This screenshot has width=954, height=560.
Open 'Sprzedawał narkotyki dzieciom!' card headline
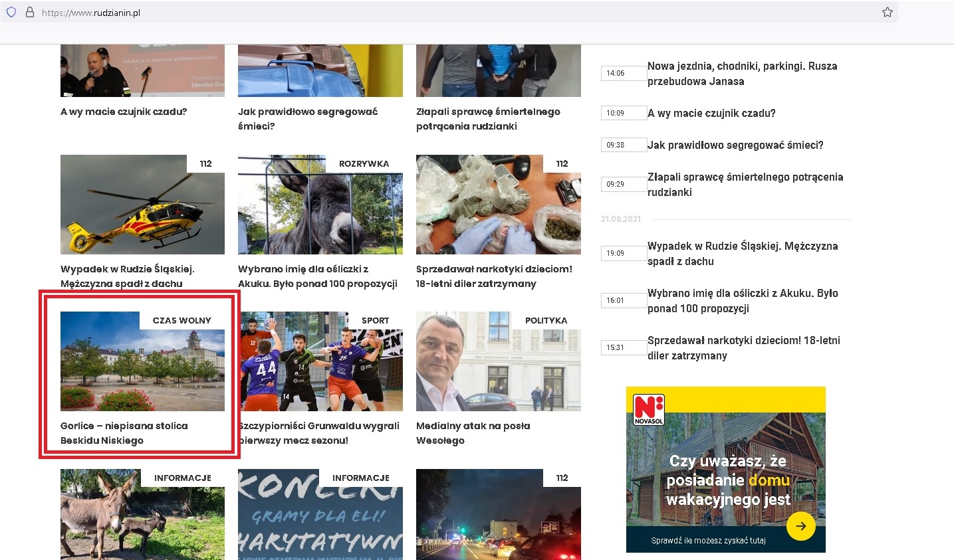click(494, 276)
